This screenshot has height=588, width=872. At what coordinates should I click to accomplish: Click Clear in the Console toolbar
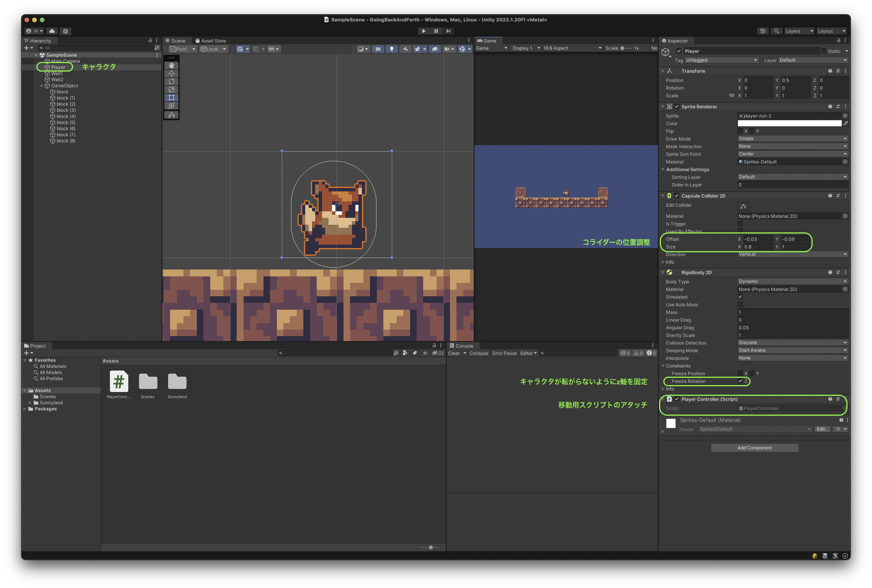click(x=454, y=353)
